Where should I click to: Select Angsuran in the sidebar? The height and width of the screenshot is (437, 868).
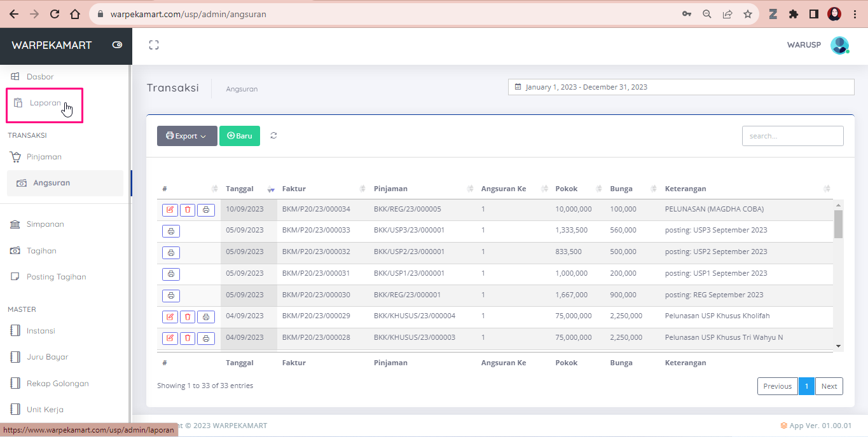[x=65, y=183]
